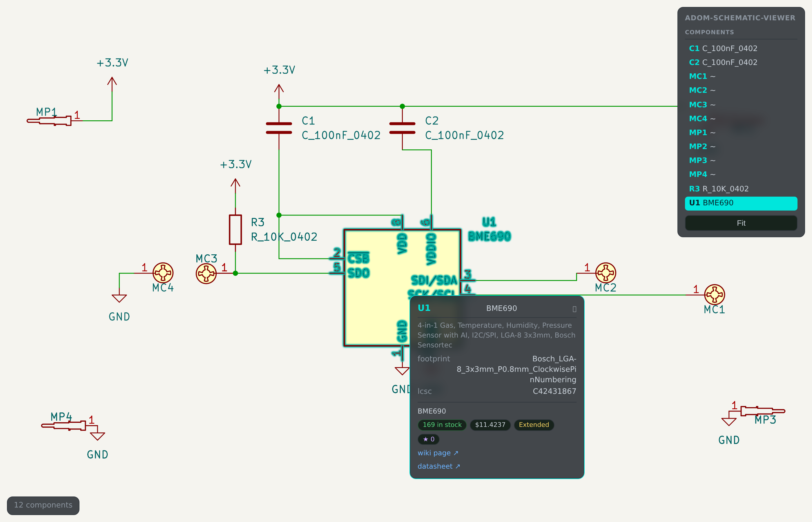Open the datasheet link
812x522 pixels.
438,466
